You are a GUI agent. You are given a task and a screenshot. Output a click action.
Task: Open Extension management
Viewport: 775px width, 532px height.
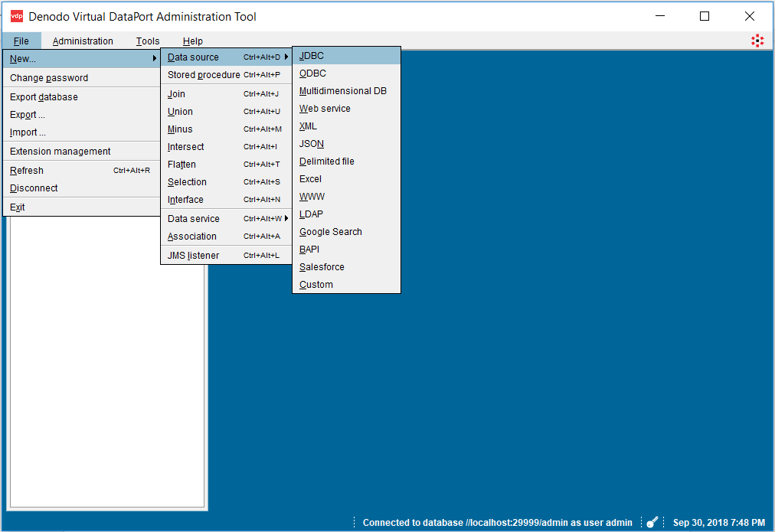[x=81, y=151]
